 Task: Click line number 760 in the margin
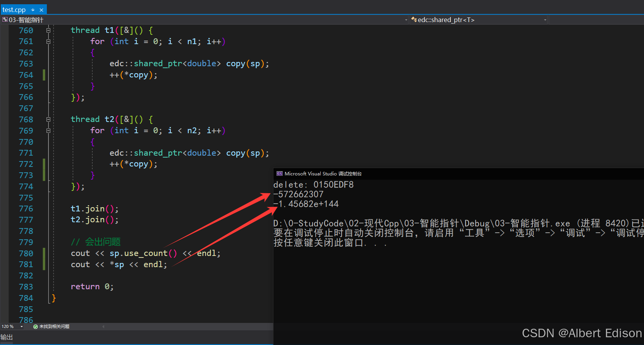coord(26,30)
